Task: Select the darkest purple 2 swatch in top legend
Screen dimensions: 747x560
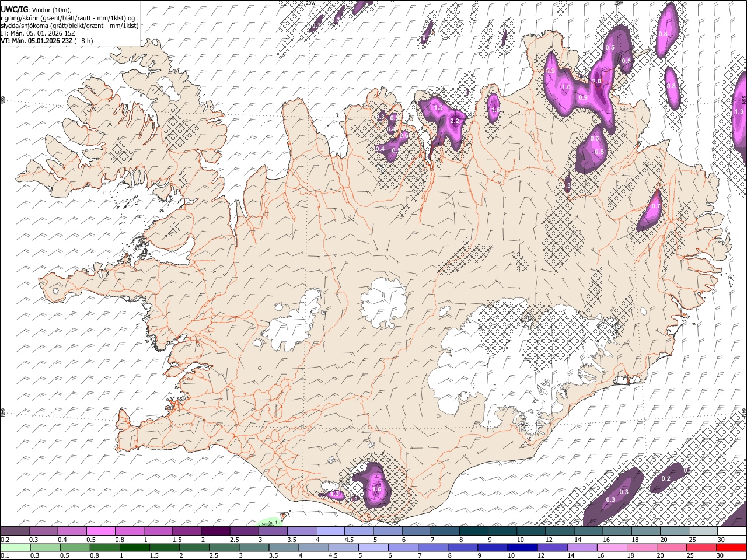Action: pyautogui.click(x=215, y=531)
